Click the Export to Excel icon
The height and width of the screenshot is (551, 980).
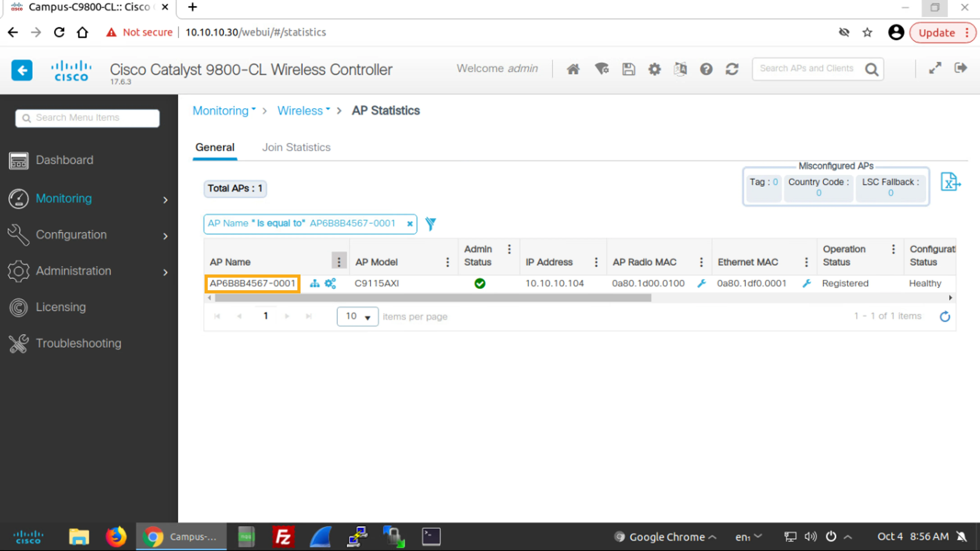950,182
